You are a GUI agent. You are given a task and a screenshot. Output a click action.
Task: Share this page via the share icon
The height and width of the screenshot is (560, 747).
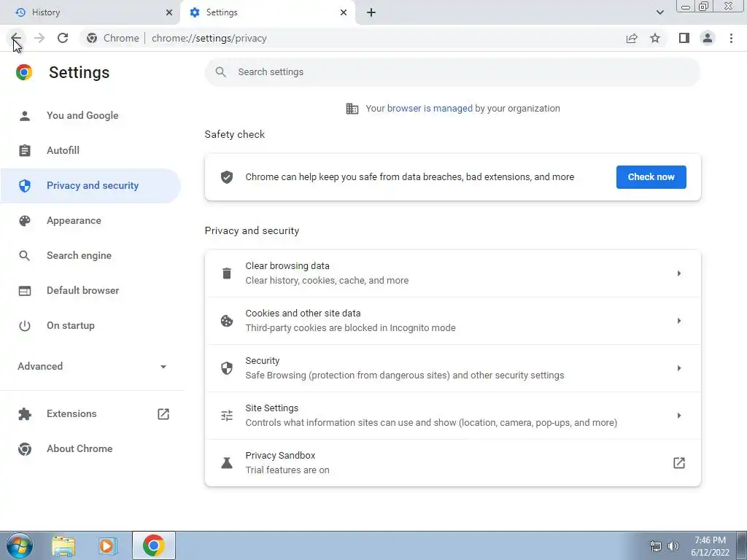[632, 38]
